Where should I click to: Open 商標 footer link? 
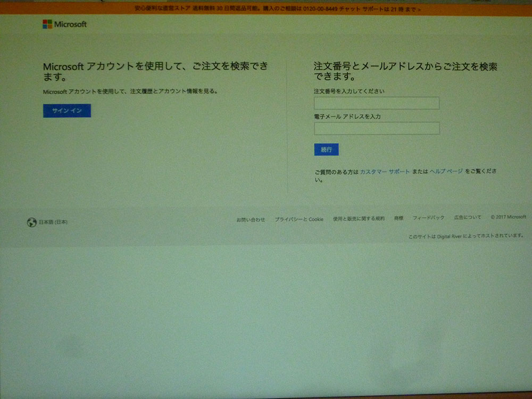[398, 218]
